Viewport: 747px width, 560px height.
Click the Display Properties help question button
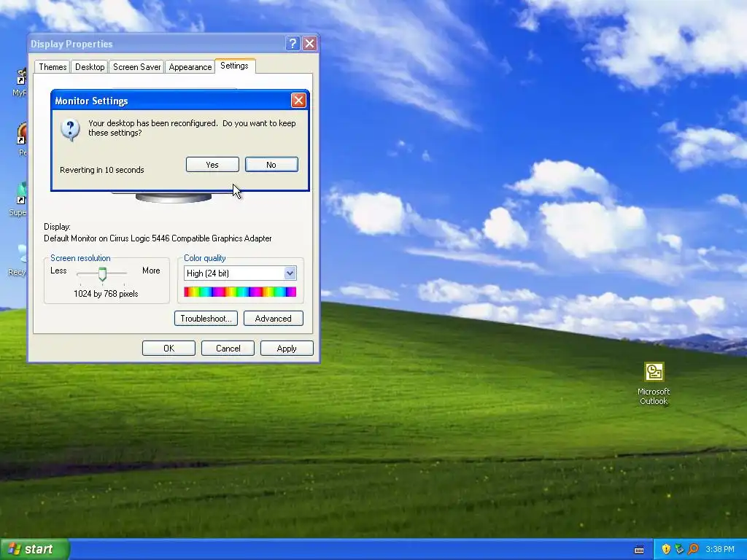(293, 44)
